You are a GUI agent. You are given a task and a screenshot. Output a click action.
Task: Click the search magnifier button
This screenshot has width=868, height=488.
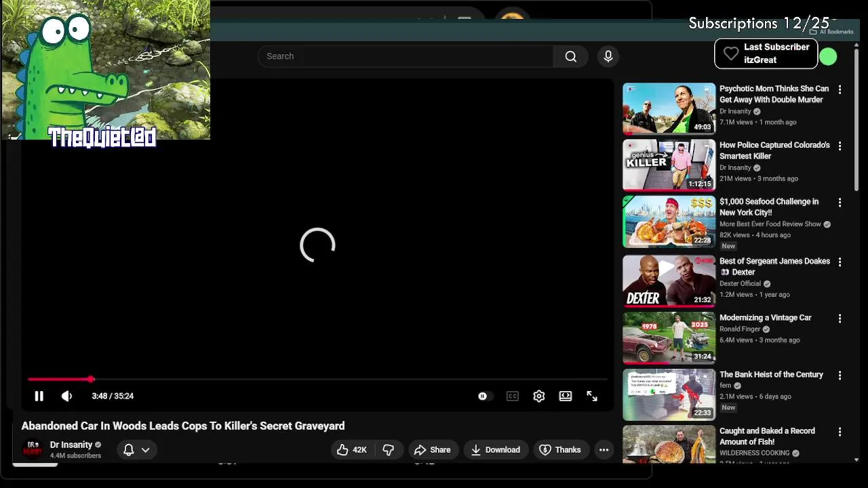(571, 56)
